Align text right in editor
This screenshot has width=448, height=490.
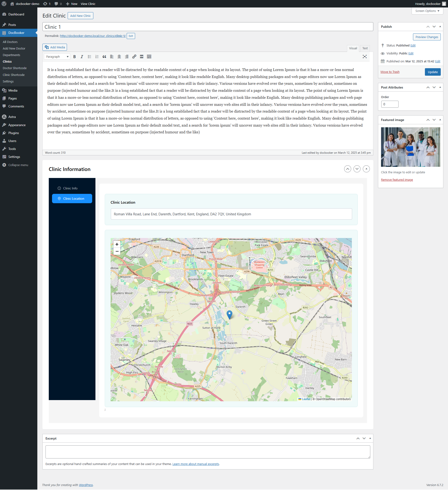127,57
